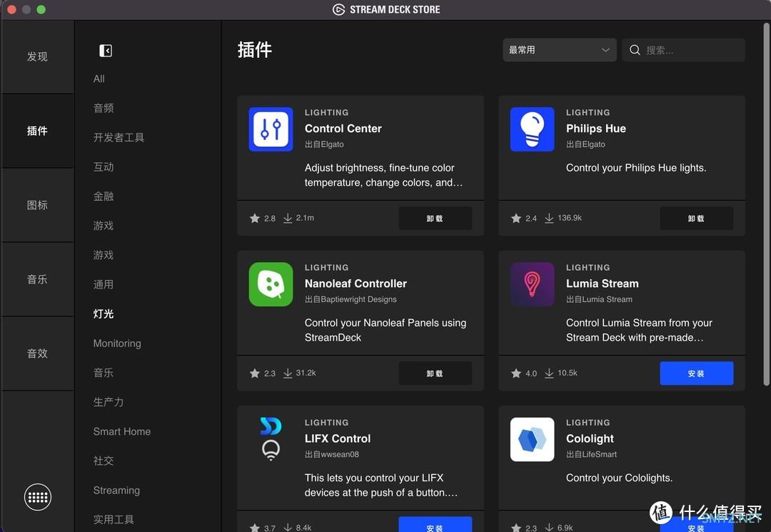771x532 pixels.
Task: Open the Control Center plugin title
Action: (x=343, y=129)
